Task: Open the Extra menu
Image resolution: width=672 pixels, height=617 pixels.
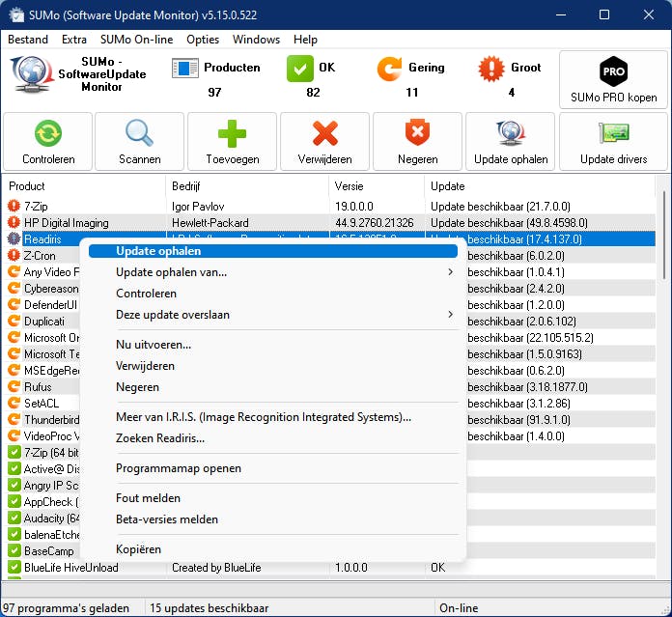Action: (x=74, y=40)
